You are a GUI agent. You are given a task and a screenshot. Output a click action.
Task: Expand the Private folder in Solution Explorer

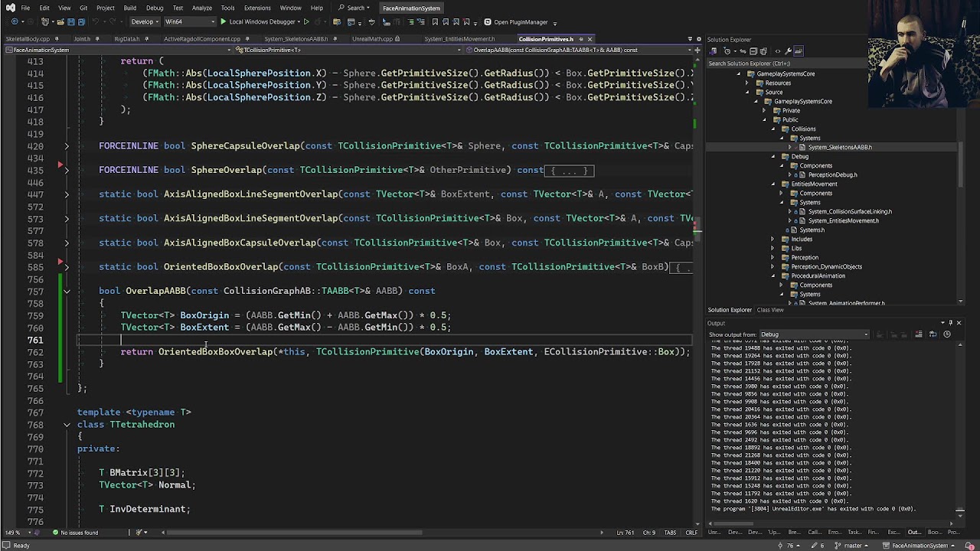point(763,110)
